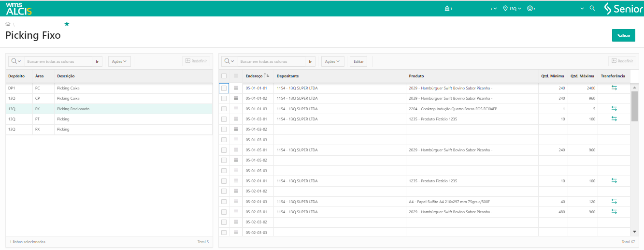
Task: Focus the left panel search field
Action: tap(58, 61)
